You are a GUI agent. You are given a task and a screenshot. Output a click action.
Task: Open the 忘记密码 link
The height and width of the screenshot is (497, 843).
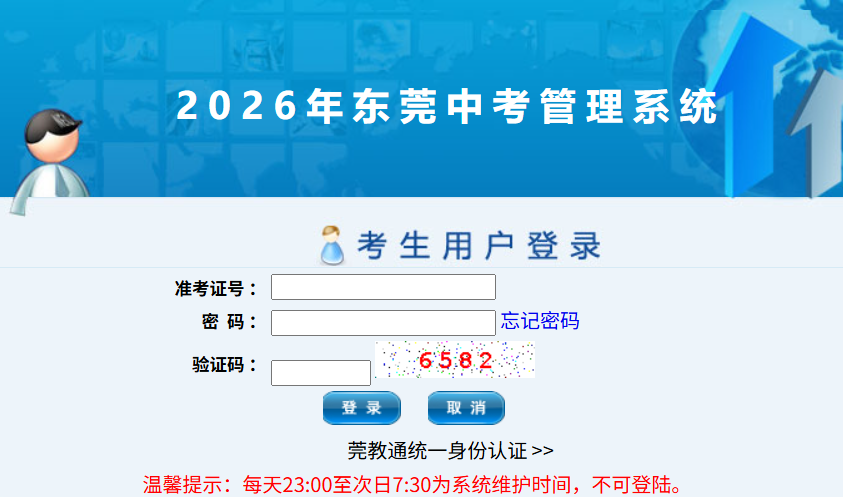(x=540, y=321)
